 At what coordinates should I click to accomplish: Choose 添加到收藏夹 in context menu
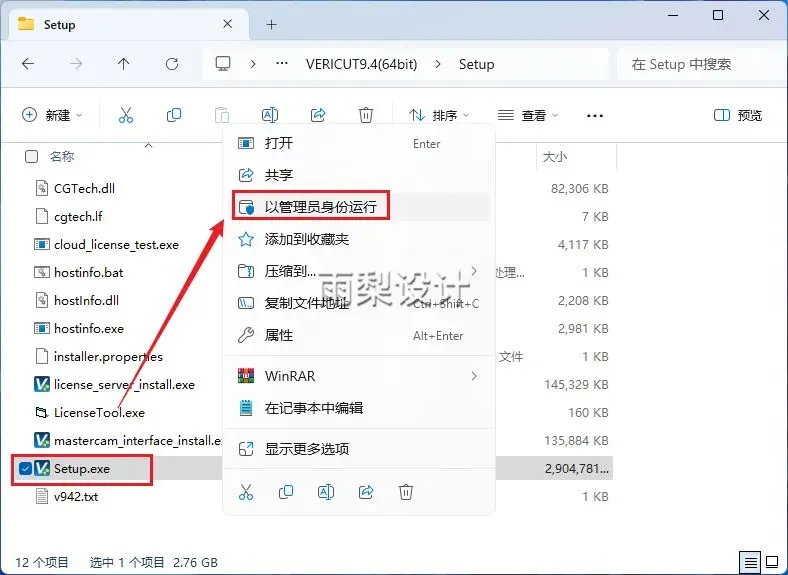(358, 239)
